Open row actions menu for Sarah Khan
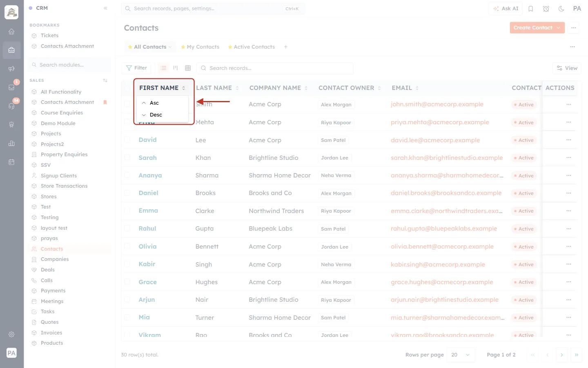 (x=569, y=158)
